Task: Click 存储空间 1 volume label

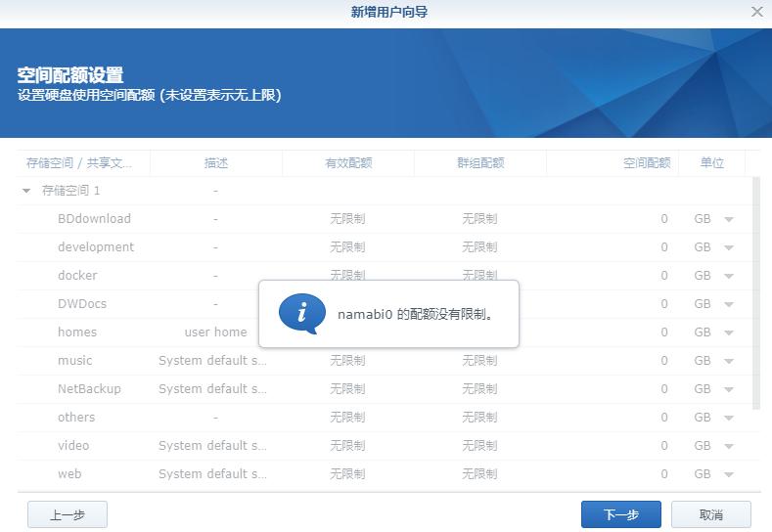Action: (x=70, y=191)
